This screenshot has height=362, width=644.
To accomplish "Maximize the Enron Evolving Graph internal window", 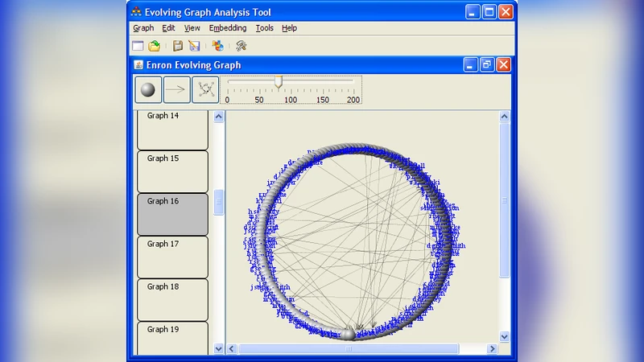I will (x=486, y=65).
